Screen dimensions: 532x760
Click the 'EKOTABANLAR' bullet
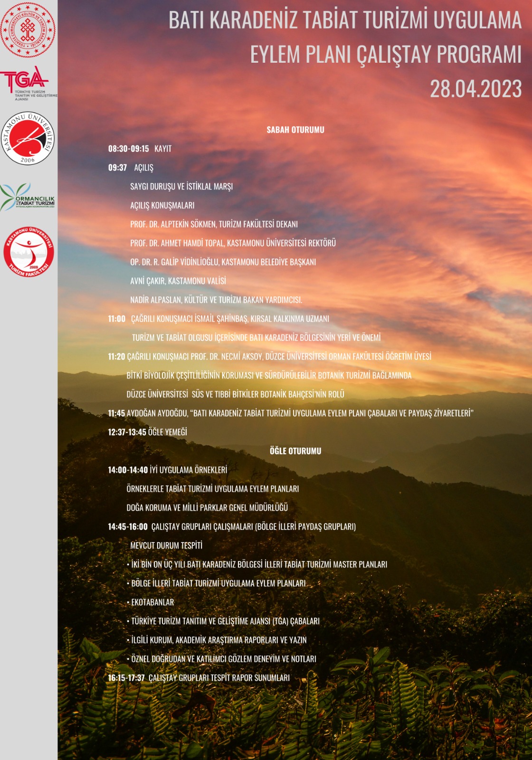150,602
